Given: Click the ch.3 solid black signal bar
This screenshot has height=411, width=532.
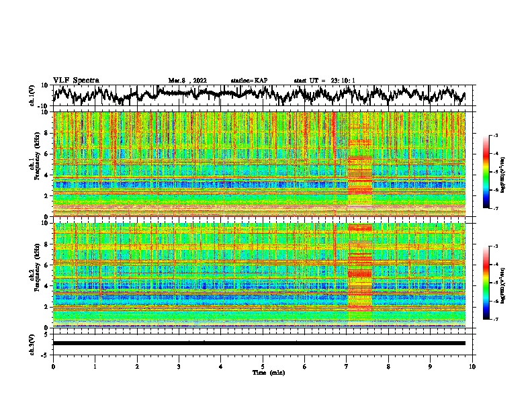Looking at the screenshot, I should pyautogui.click(x=259, y=343).
